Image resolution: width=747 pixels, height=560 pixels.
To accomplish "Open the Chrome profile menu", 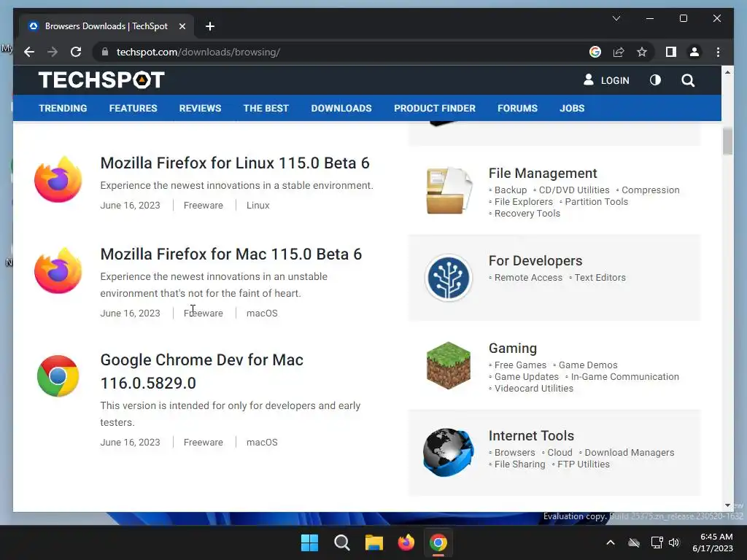I will pos(694,52).
